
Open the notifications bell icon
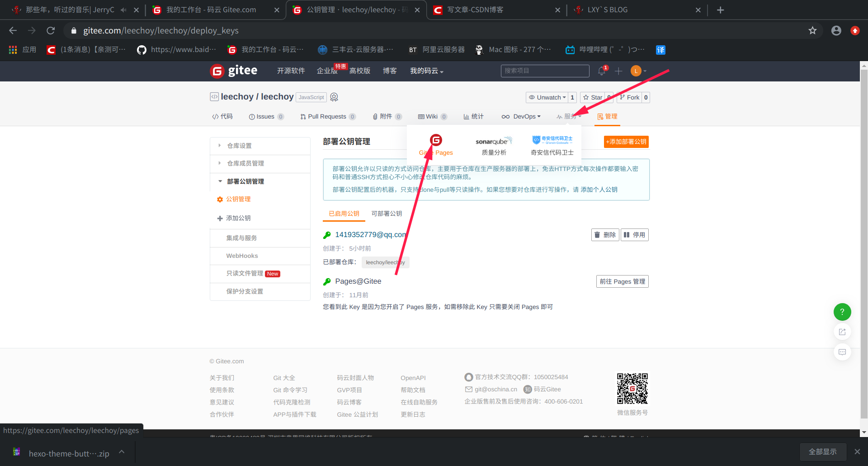click(x=602, y=71)
